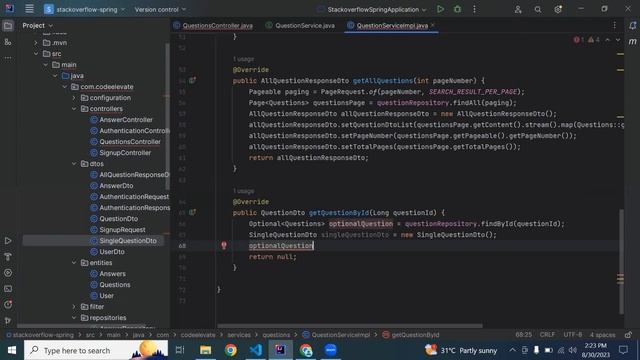Open VS Code from the taskbar
Screen dimensions: 640x360
click(x=256, y=350)
